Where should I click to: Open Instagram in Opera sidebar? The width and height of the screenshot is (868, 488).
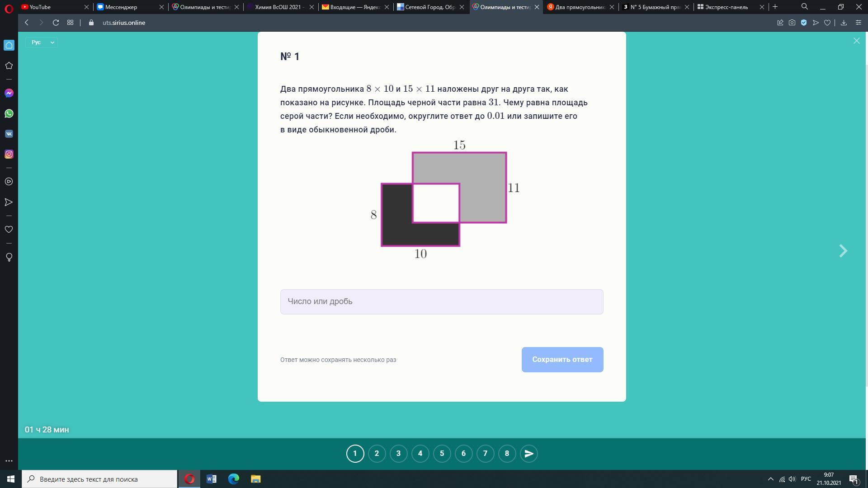pos(9,154)
